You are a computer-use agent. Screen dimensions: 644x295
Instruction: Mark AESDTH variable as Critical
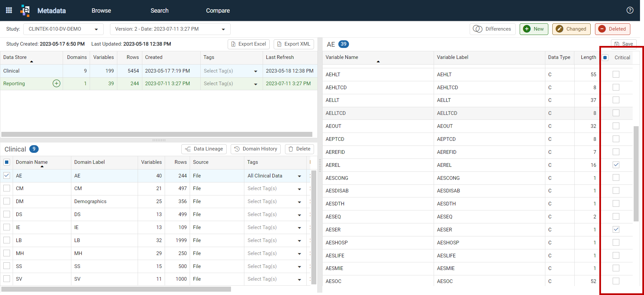point(616,203)
